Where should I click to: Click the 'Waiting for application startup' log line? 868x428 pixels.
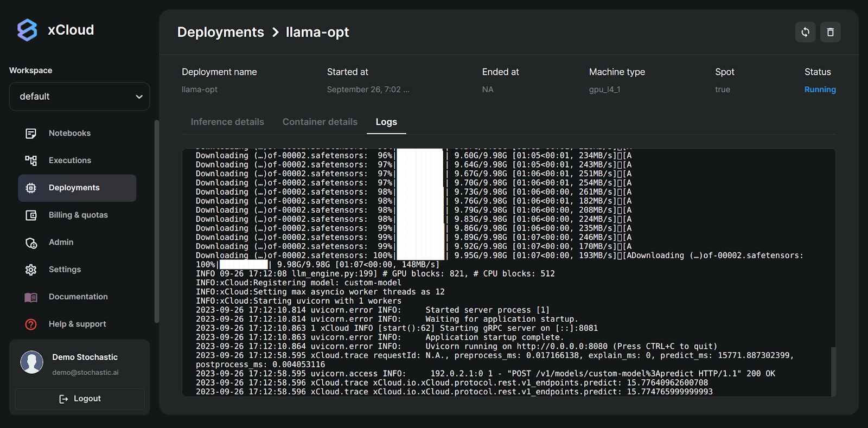point(387,319)
